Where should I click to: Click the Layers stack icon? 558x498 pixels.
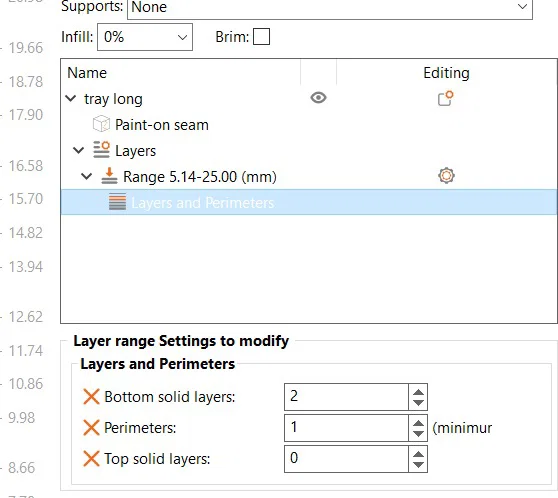pyautogui.click(x=101, y=150)
